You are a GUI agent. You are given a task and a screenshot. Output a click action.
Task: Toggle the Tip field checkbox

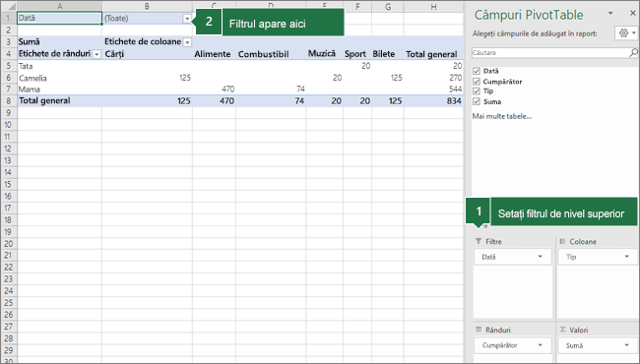point(477,91)
